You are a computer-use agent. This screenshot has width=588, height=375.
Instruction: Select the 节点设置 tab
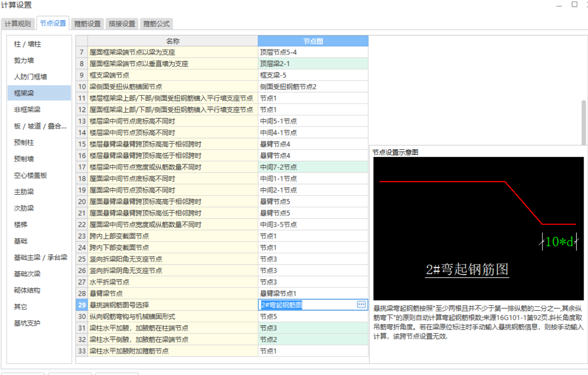click(x=53, y=23)
